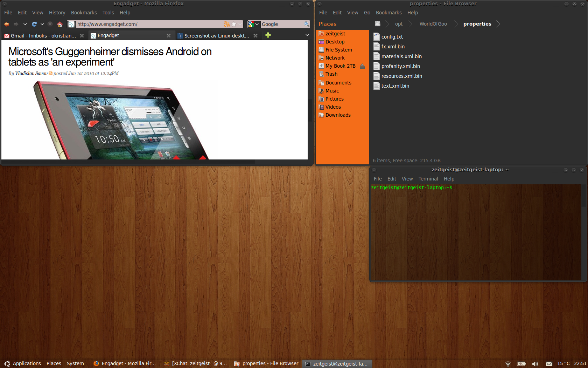Click the opt path bar button

click(x=399, y=24)
